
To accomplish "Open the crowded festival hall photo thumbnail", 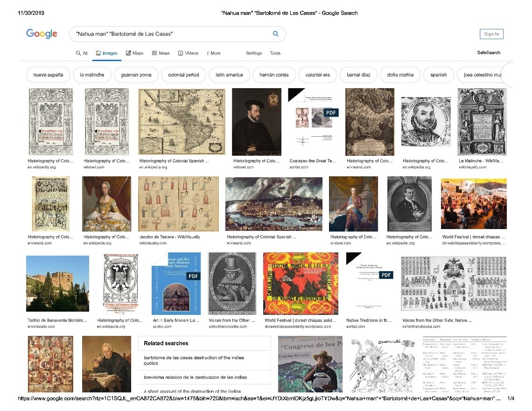I will pos(474,204).
